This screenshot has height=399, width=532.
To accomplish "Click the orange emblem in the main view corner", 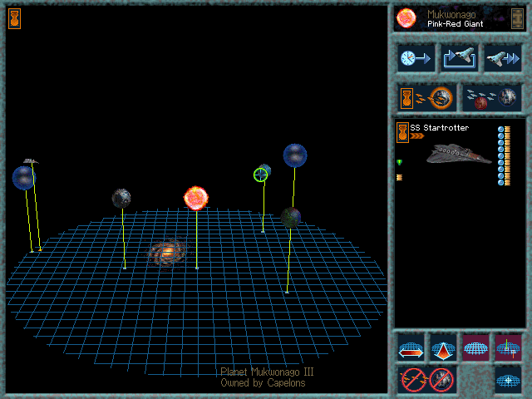I will [x=15, y=18].
